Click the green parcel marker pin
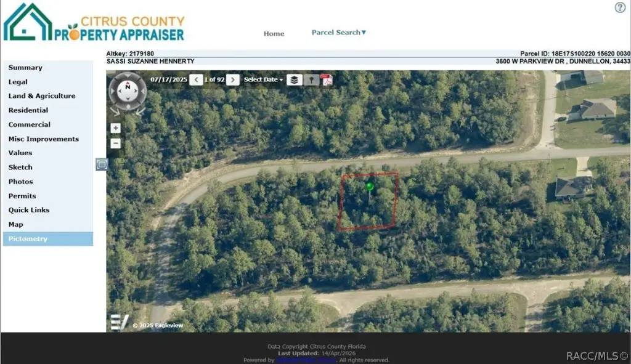Viewport: 631px width, 364px height. [370, 187]
